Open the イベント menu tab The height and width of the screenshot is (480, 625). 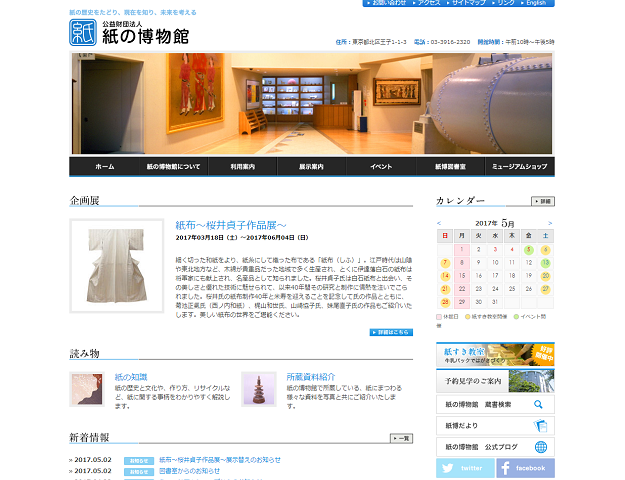tap(381, 167)
